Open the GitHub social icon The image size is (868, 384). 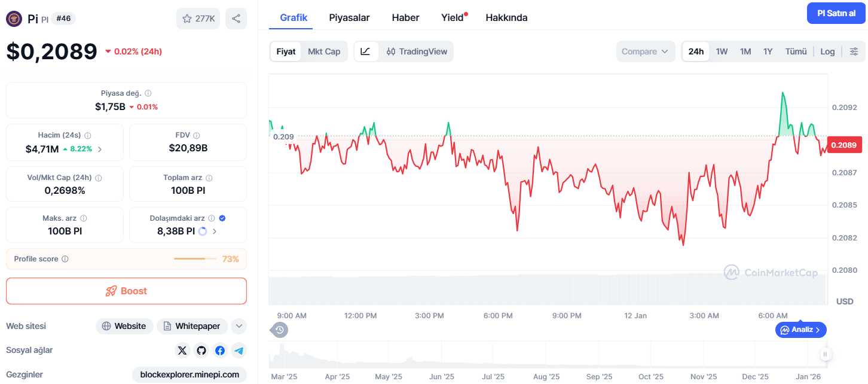201,351
